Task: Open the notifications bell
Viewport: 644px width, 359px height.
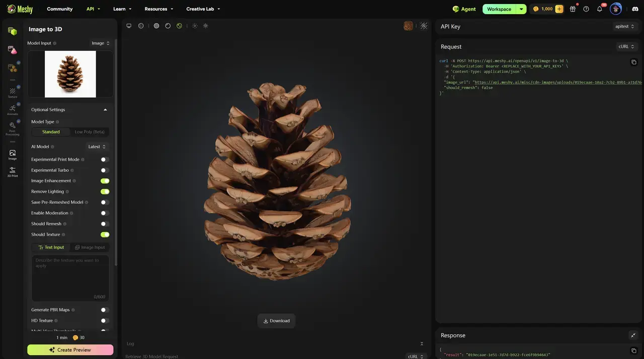Action: coord(599,9)
